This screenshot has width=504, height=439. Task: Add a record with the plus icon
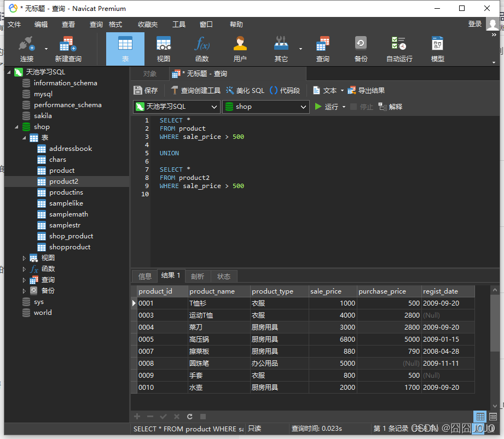(x=137, y=417)
